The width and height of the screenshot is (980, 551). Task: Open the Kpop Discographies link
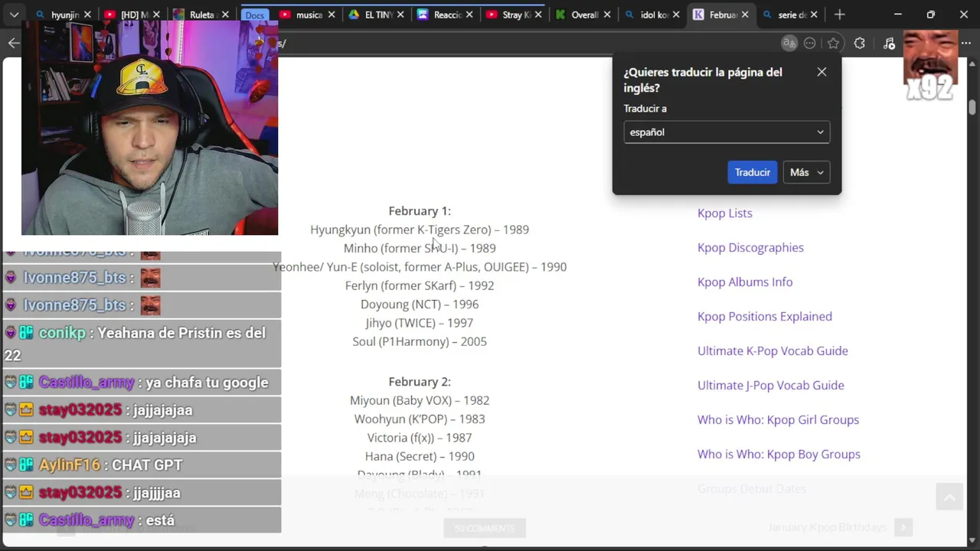click(750, 247)
